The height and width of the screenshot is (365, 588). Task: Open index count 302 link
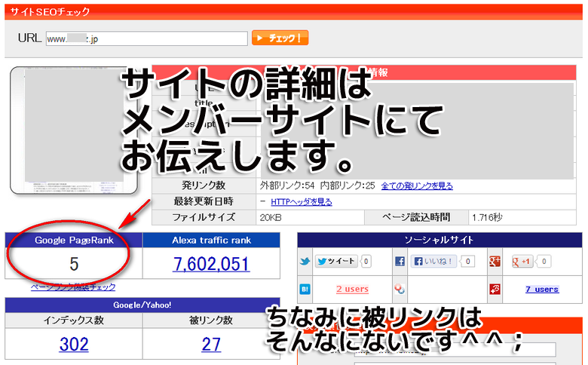pos(74,344)
